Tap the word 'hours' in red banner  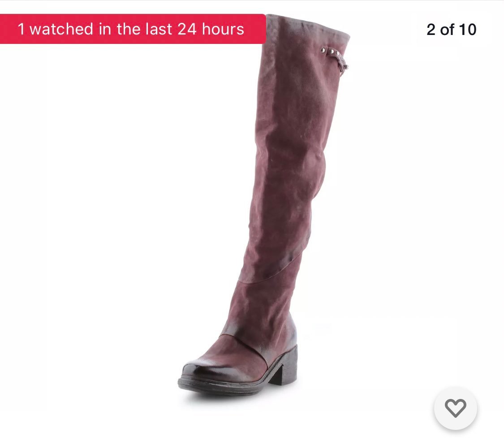[223, 29]
